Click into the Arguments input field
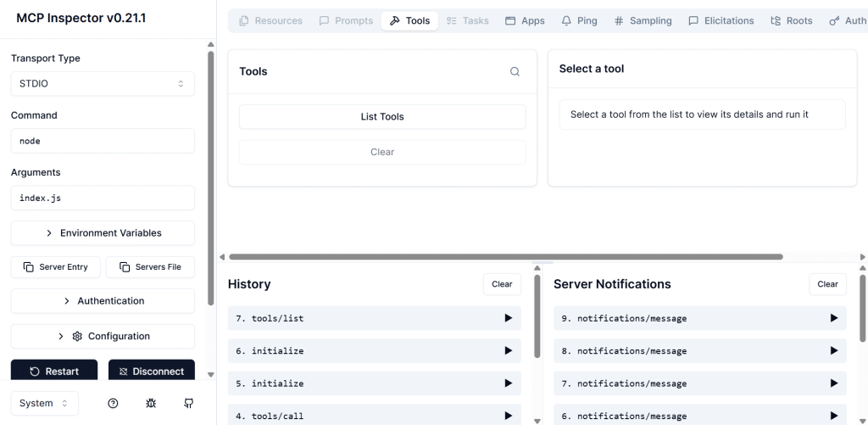 [103, 199]
